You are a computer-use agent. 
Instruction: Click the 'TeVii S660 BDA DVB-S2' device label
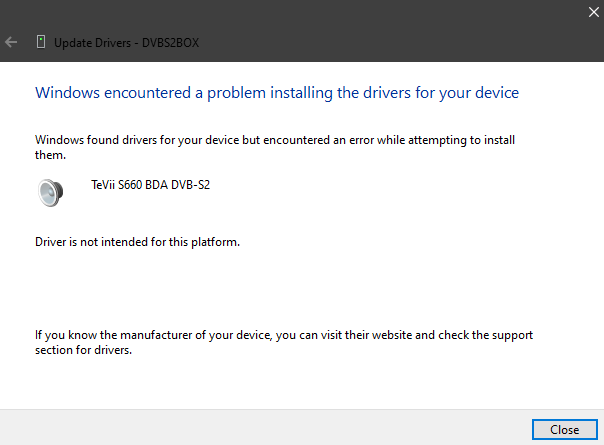pos(151,185)
